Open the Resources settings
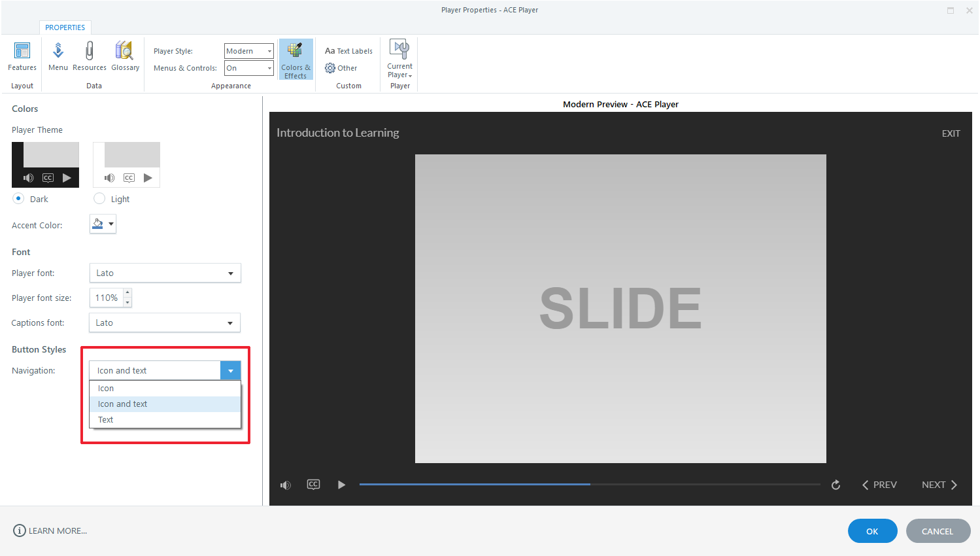 89,58
